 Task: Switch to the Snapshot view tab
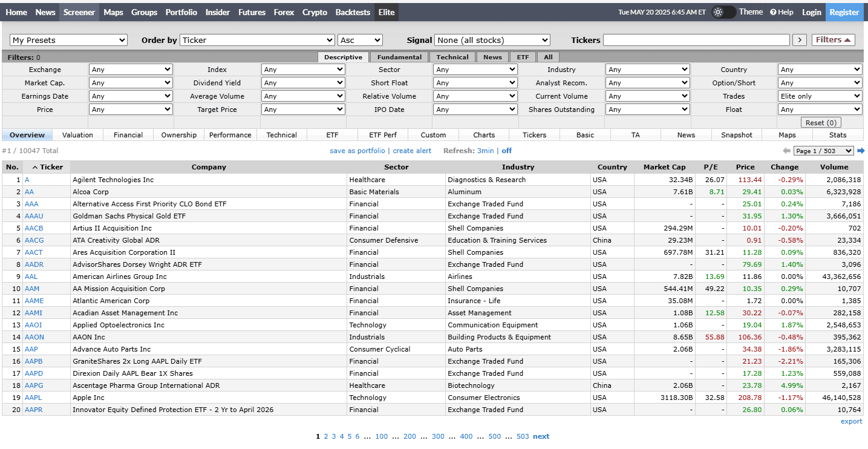[x=737, y=135]
